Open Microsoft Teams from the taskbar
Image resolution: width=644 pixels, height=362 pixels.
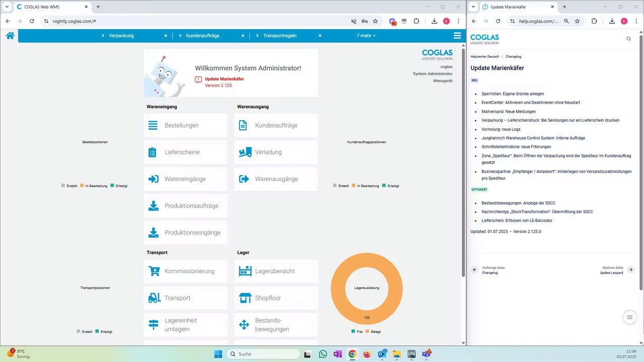click(x=426, y=354)
